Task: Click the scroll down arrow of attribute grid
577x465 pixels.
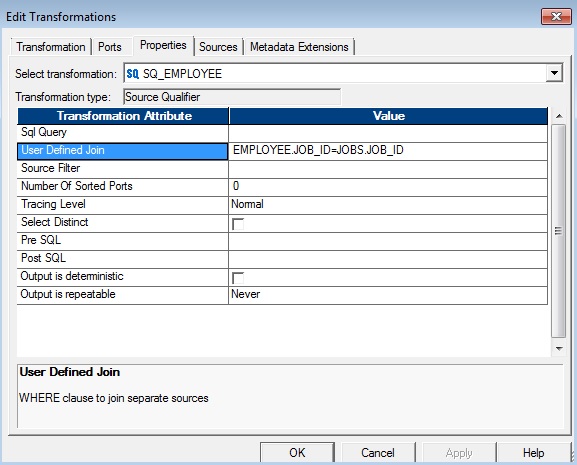Action: pyautogui.click(x=559, y=348)
